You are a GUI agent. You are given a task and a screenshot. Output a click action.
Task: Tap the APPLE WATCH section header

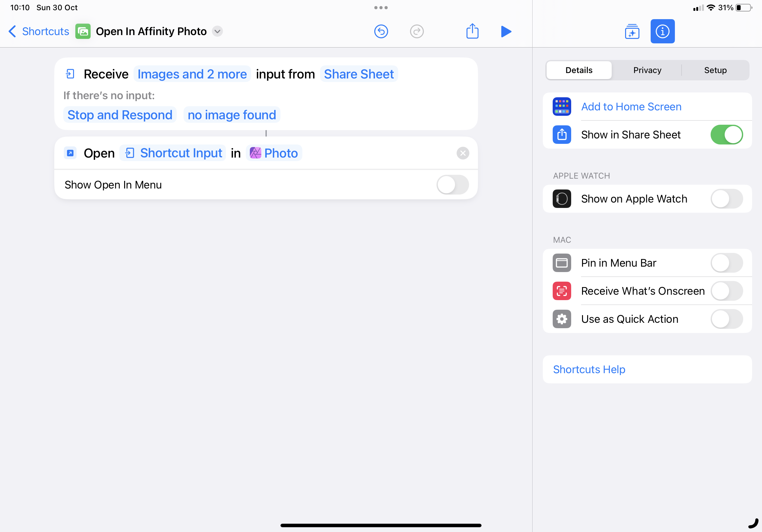tap(581, 176)
